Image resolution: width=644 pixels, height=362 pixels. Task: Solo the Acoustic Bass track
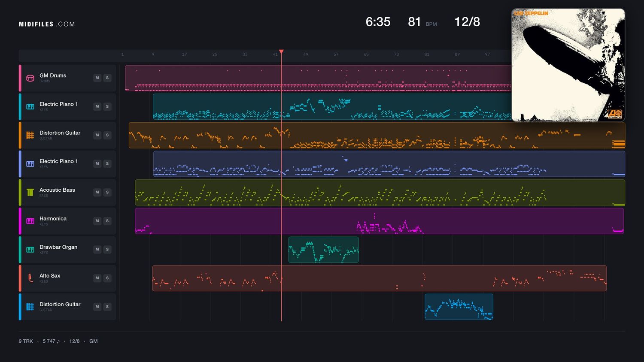click(x=107, y=192)
